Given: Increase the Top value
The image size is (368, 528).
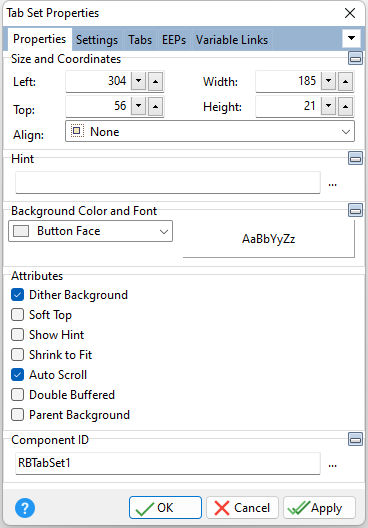Looking at the screenshot, I should click(x=156, y=106).
